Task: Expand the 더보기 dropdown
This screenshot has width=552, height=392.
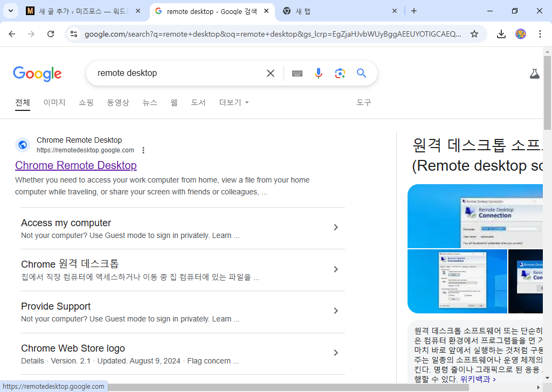Action: pyautogui.click(x=234, y=102)
